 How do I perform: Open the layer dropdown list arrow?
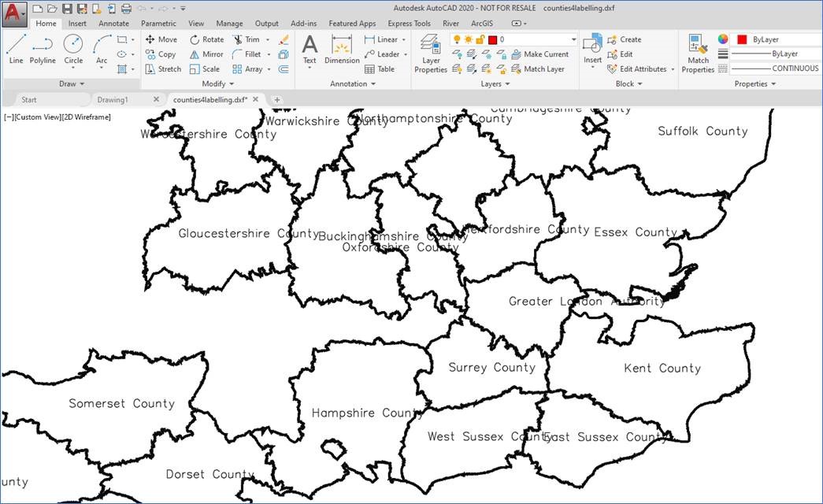pos(573,39)
